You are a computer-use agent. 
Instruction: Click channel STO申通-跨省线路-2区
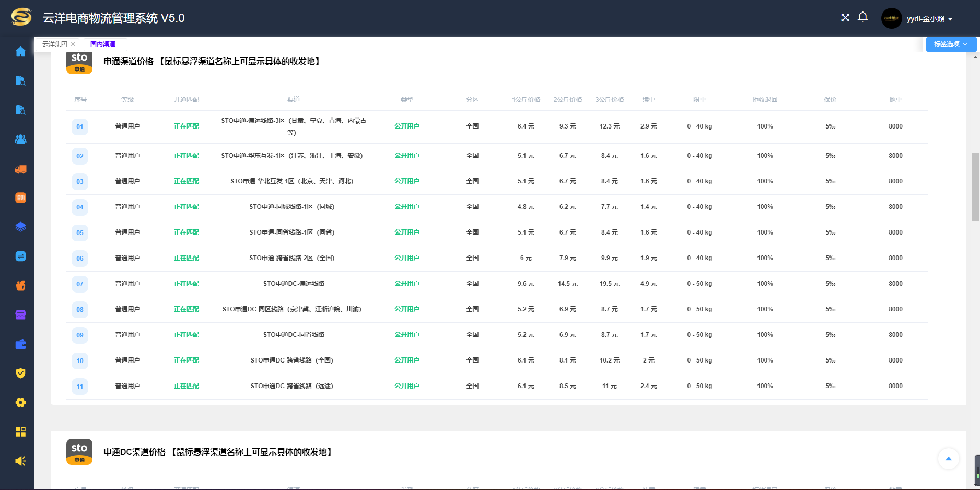pos(292,258)
